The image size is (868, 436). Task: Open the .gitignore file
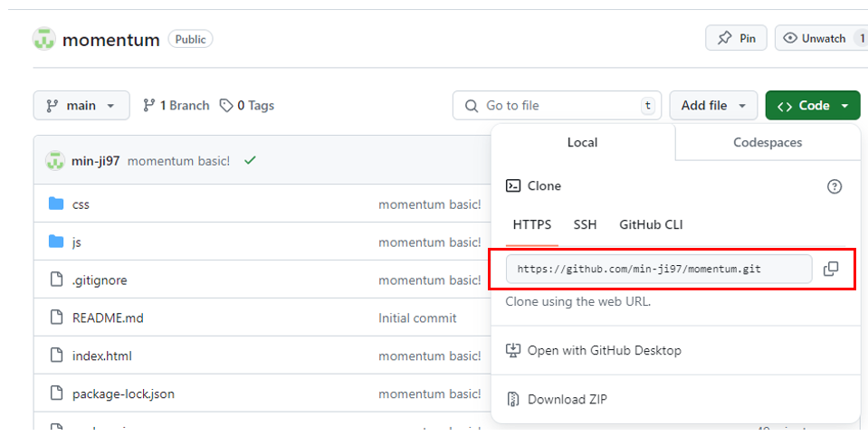pyautogui.click(x=100, y=280)
